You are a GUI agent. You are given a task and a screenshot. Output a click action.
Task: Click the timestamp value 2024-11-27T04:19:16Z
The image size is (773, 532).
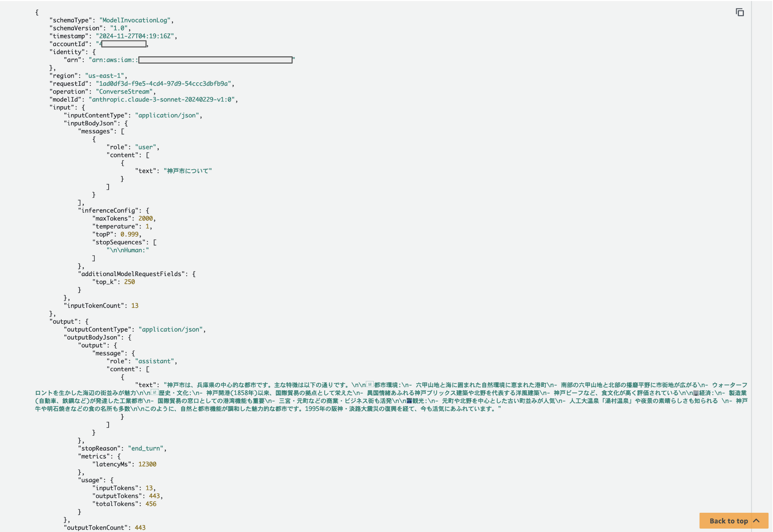[x=135, y=36]
